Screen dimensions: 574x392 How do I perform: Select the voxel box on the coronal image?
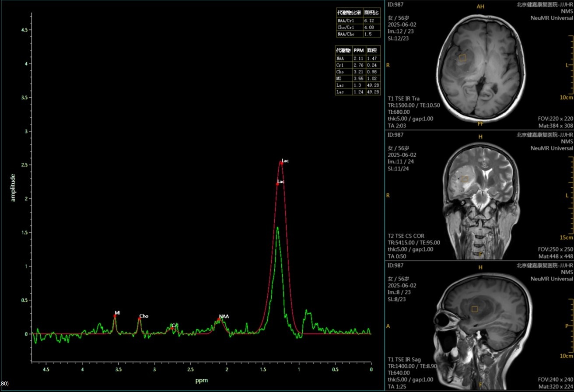point(465,178)
